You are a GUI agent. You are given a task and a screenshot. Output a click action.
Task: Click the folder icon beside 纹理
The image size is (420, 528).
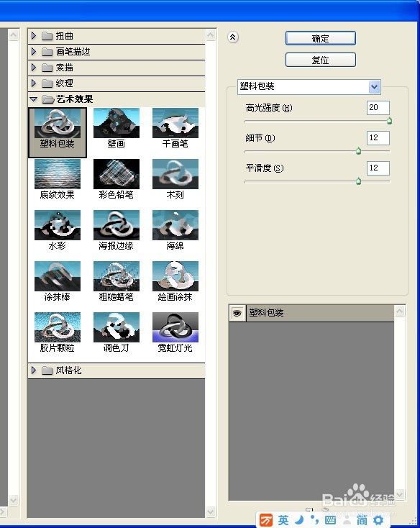tap(47, 83)
